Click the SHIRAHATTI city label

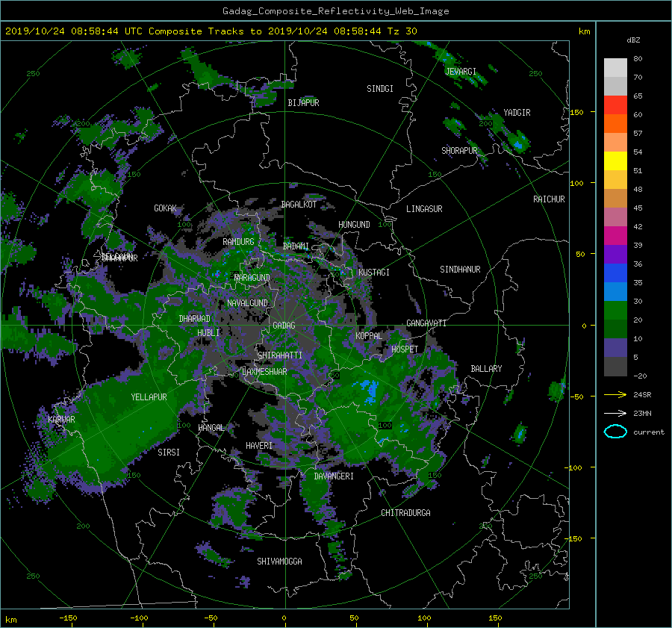coord(280,355)
